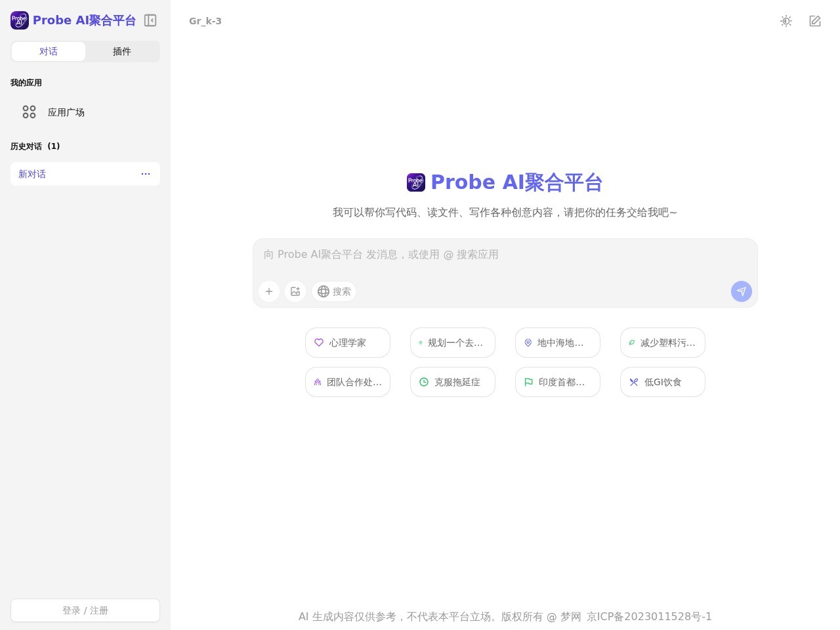Viewport: 840px width, 630px height.
Task: Select the 低GI饮食 suggestion chip
Action: click(x=663, y=382)
